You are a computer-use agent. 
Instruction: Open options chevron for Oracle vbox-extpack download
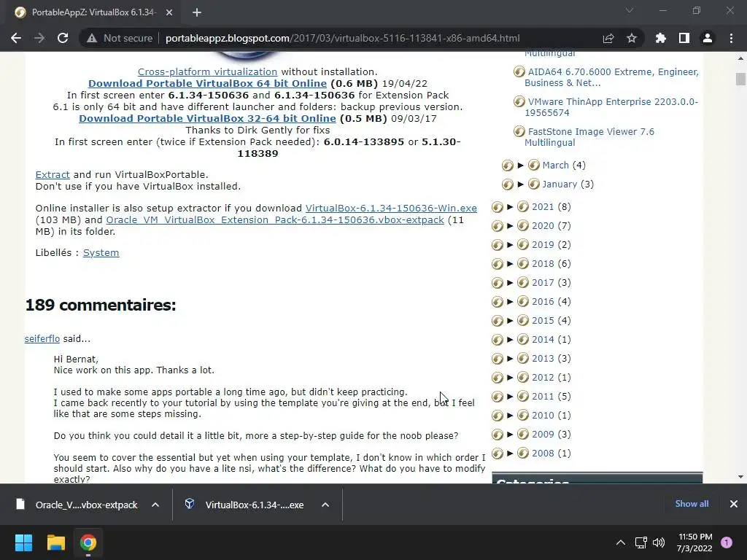(x=155, y=505)
